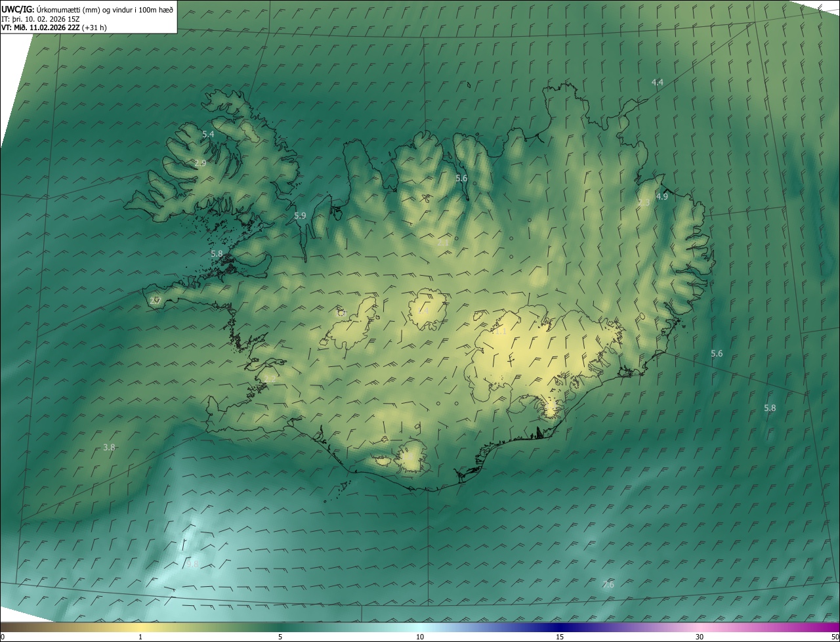Image resolution: width=840 pixels, height=642 pixels.
Task: Click the color scale tick label "30"
Action: (x=700, y=637)
